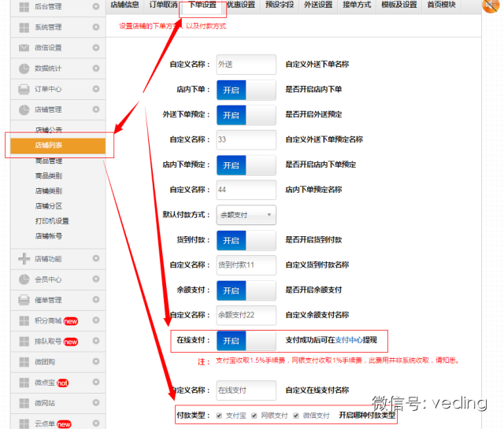The width and height of the screenshot is (504, 429).
Task: Switch to the 店铺信息 tab
Action: click(125, 6)
